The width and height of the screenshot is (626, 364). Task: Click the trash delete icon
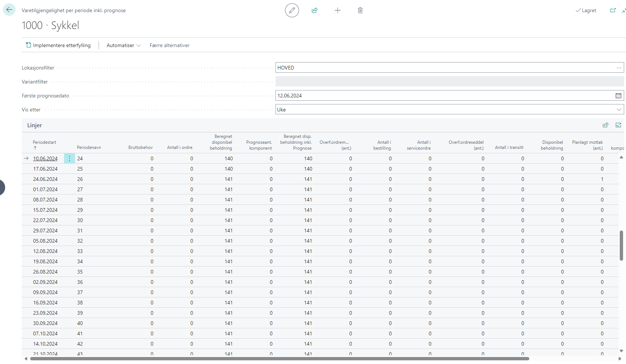coord(360,10)
